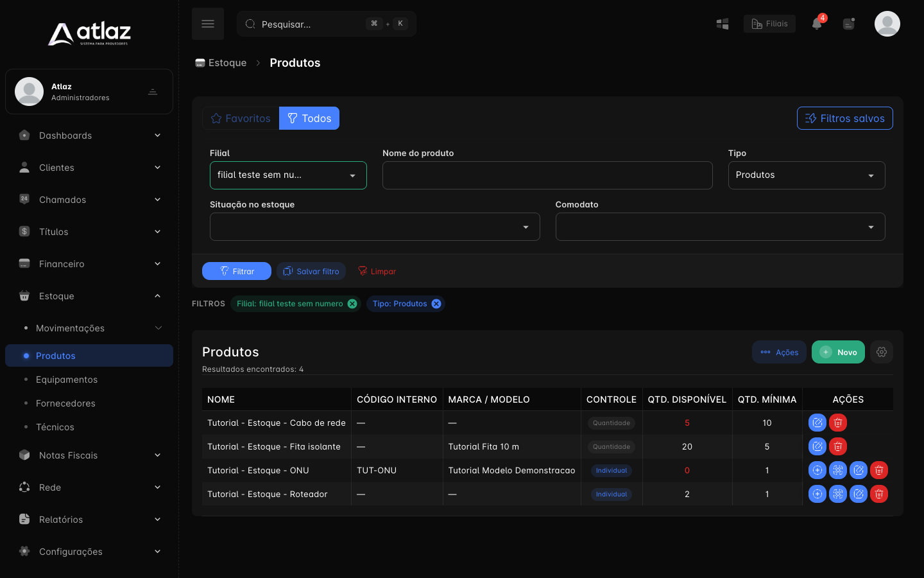Create a new product with Novo

[x=839, y=352]
